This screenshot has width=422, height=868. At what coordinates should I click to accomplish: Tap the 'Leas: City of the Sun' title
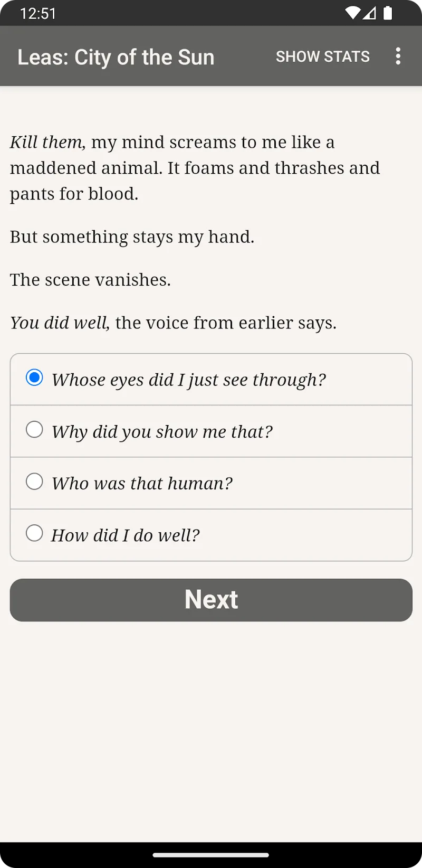pos(116,57)
